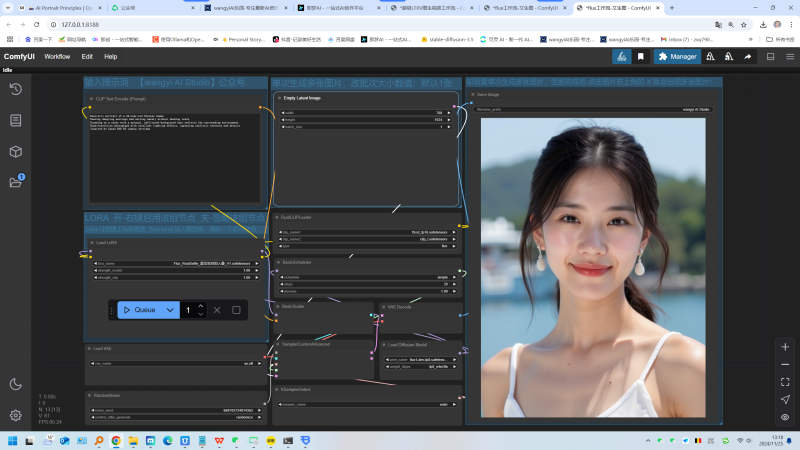Open the node library sidebar icon

tap(16, 120)
